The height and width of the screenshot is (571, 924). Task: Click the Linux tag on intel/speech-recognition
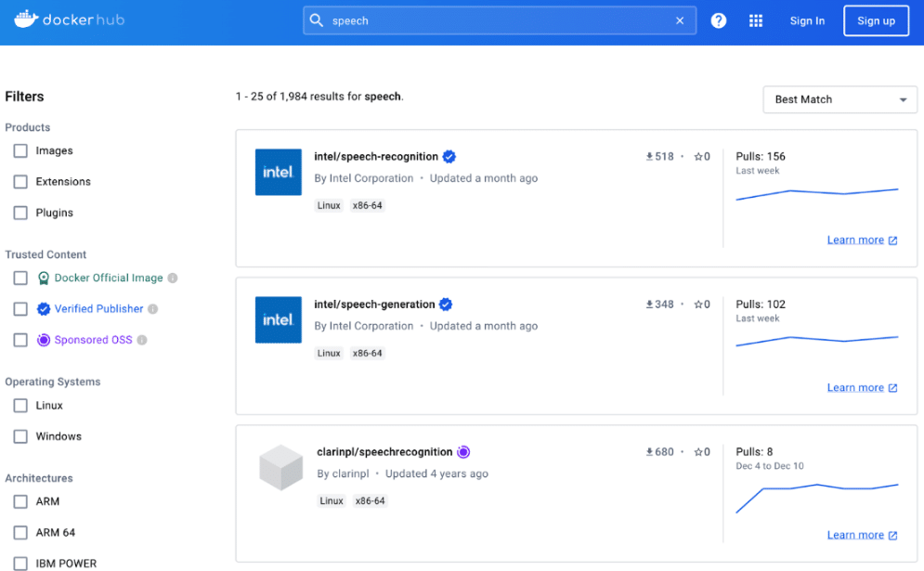tap(329, 206)
